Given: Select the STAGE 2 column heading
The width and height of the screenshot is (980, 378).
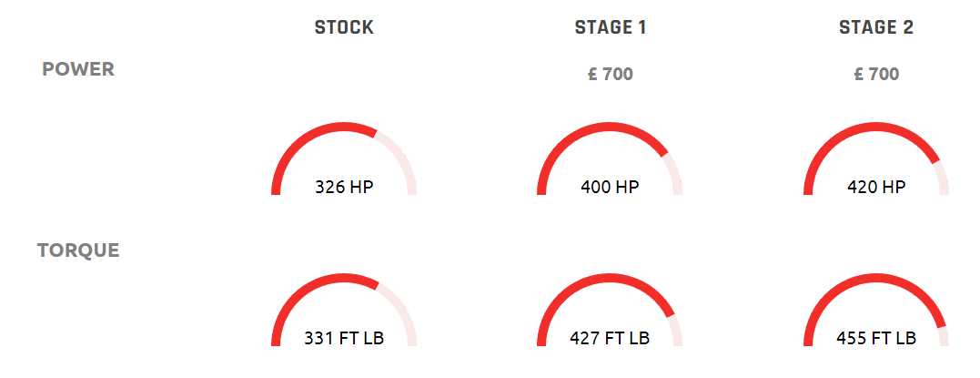Looking at the screenshot, I should point(876,27).
